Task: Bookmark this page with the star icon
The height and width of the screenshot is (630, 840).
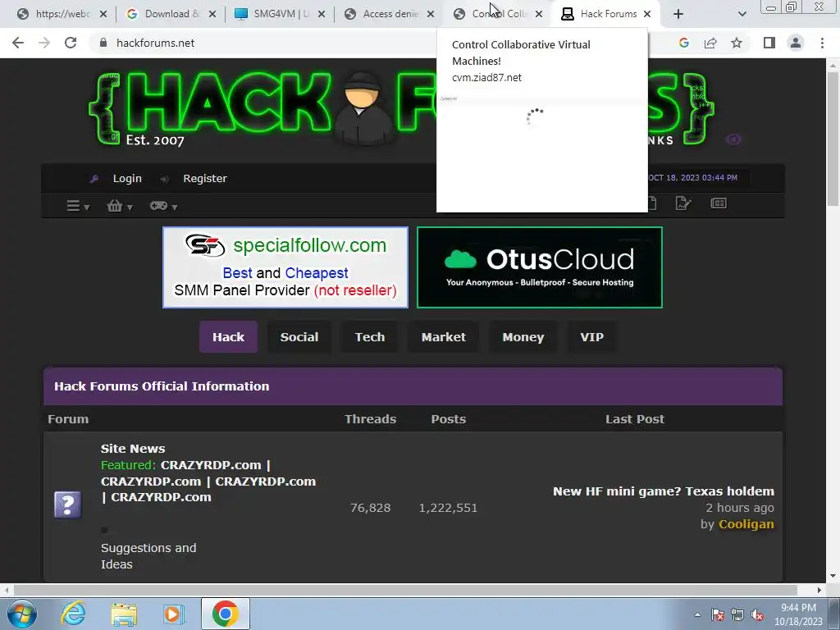Action: click(737, 43)
